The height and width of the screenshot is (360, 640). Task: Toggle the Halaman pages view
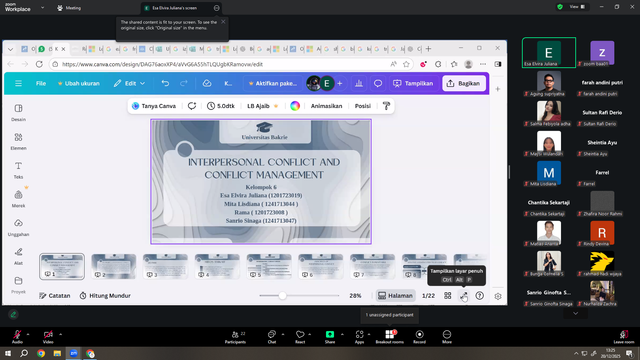pos(396,296)
